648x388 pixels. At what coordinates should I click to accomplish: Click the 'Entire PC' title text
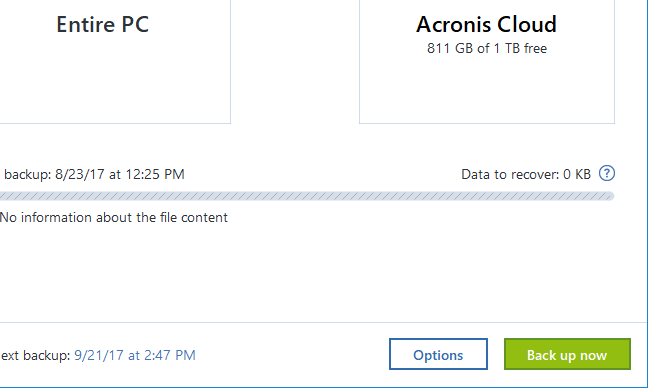point(102,24)
